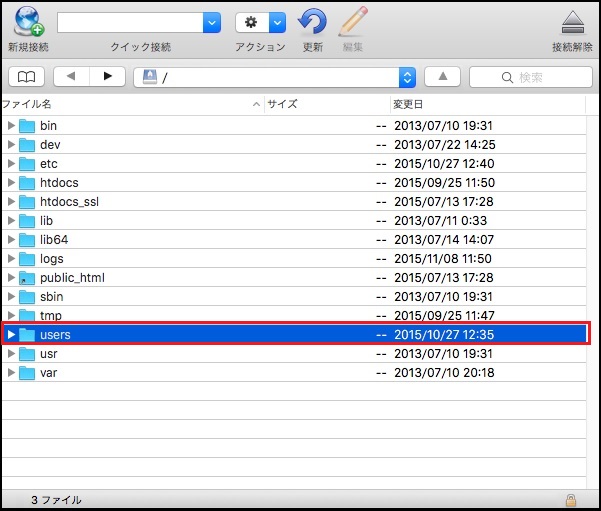This screenshot has width=601, height=511.
Task: Click the lock icon in status bar
Action: (x=570, y=499)
